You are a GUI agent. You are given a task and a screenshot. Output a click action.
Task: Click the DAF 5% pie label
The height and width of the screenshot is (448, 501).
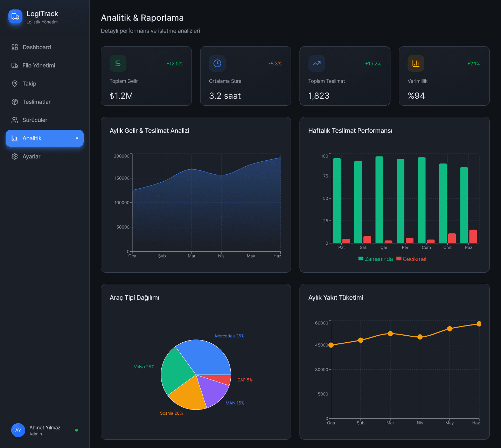click(245, 380)
